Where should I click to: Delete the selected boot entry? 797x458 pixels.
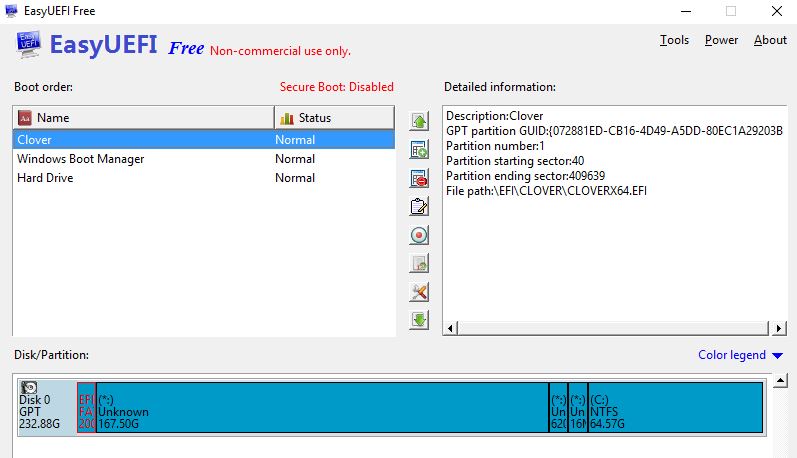[419, 178]
